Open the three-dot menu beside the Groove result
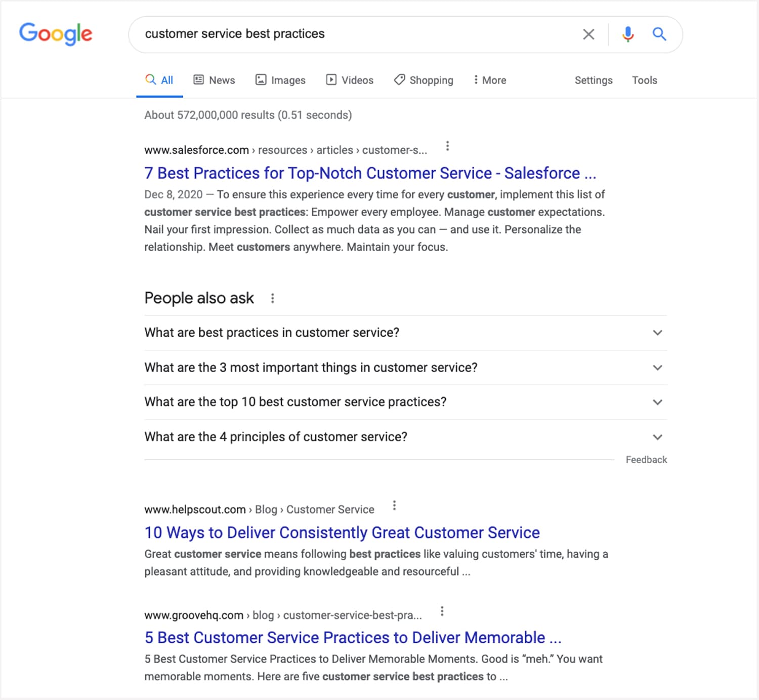The image size is (759, 700). pyautogui.click(x=442, y=611)
